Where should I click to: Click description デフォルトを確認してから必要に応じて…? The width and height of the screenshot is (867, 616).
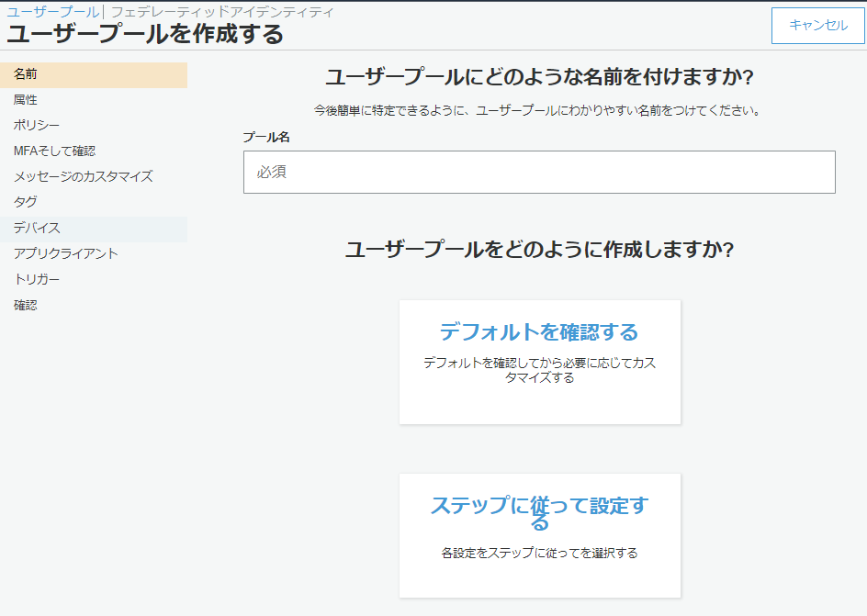coord(540,370)
